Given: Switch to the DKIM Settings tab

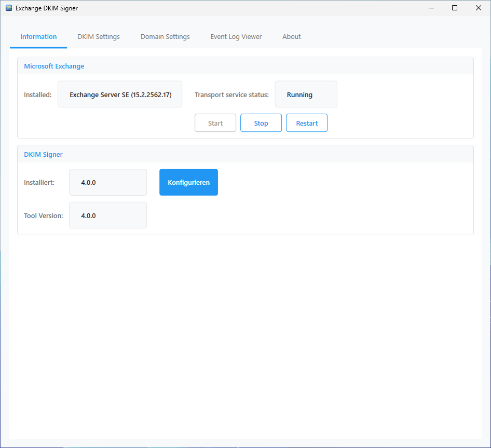Looking at the screenshot, I should pos(98,36).
